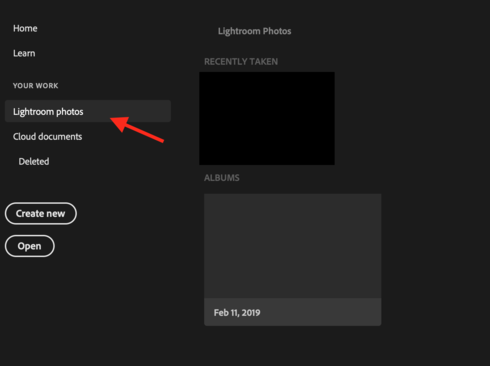Open Cloud documents
Screen dimensions: 490x366
coord(47,137)
